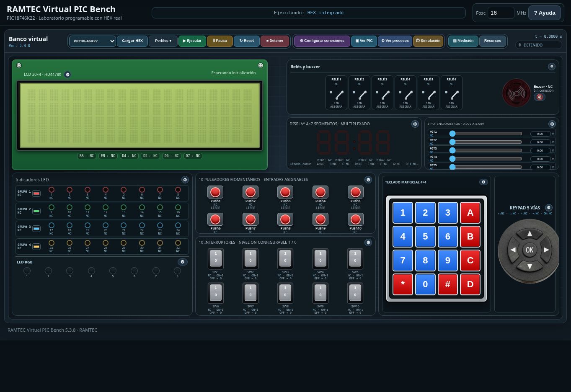
Task: Click the Detener button
Action: 275,41
